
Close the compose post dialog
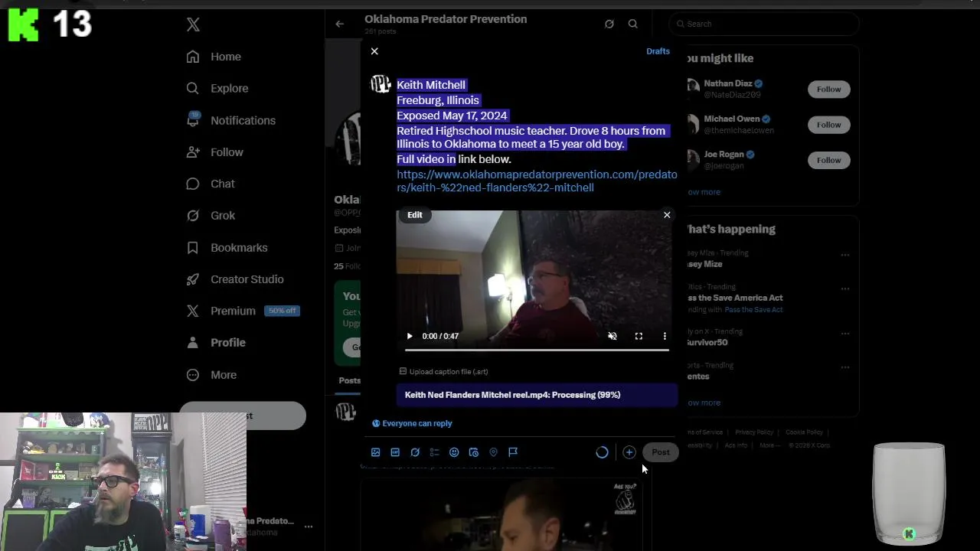coord(374,51)
